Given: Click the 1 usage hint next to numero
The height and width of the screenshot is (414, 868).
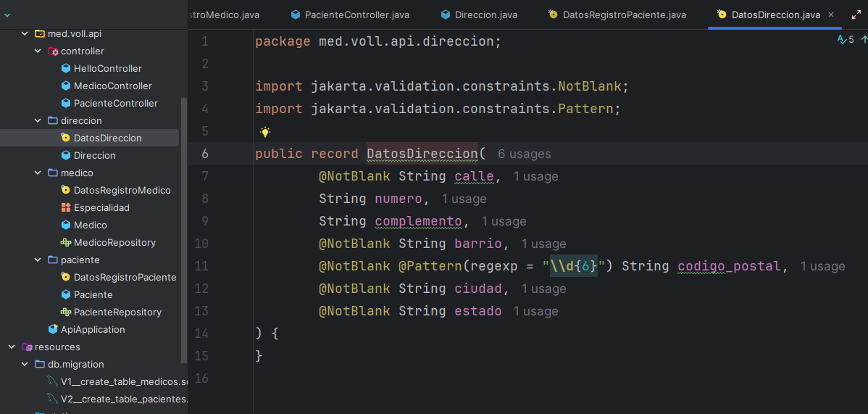Looking at the screenshot, I should click(x=464, y=199).
